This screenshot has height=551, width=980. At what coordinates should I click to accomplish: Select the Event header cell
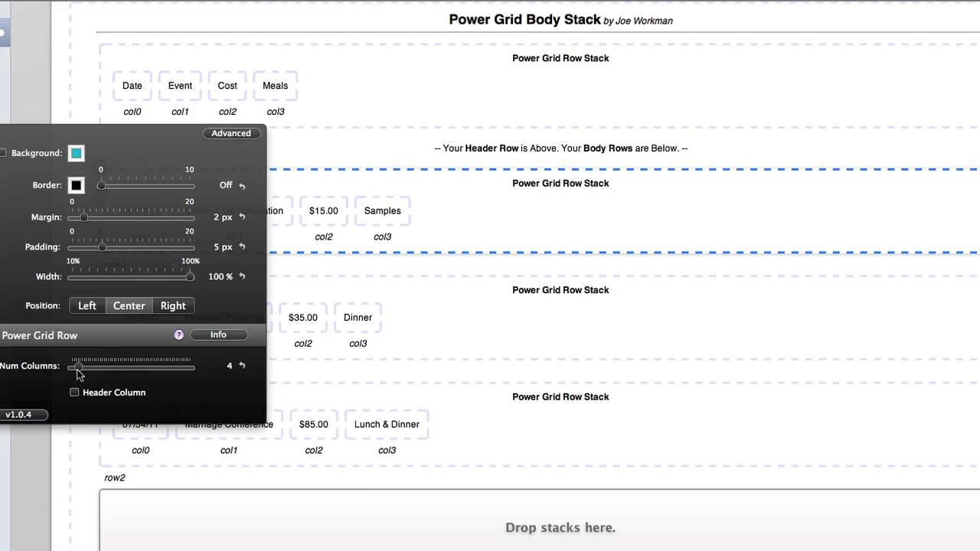click(x=180, y=86)
